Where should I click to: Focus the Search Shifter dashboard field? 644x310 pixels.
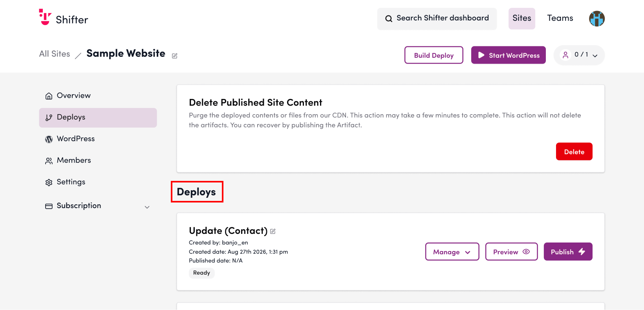pyautogui.click(x=437, y=18)
